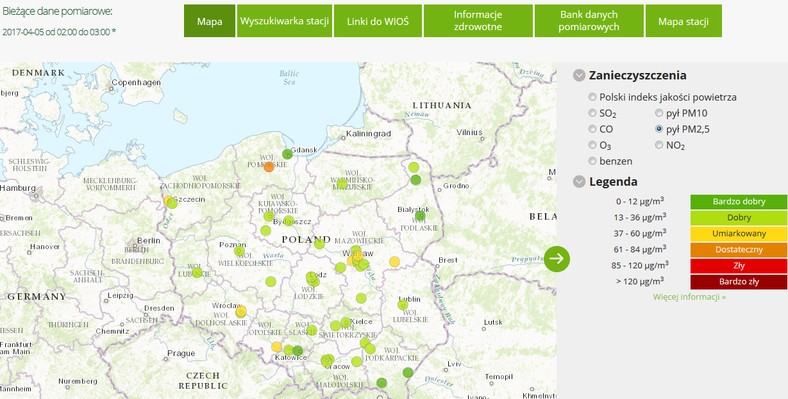
Task: Open the Wyszukiwarka stacji tab
Action: tap(284, 21)
